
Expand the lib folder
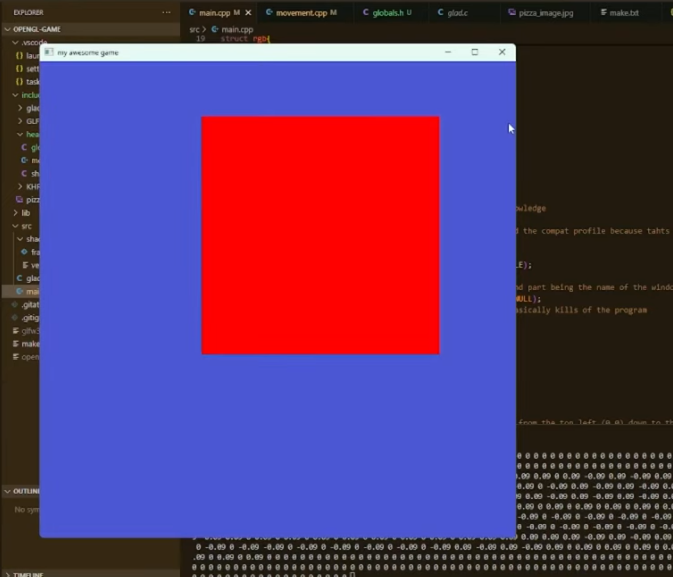click(24, 213)
